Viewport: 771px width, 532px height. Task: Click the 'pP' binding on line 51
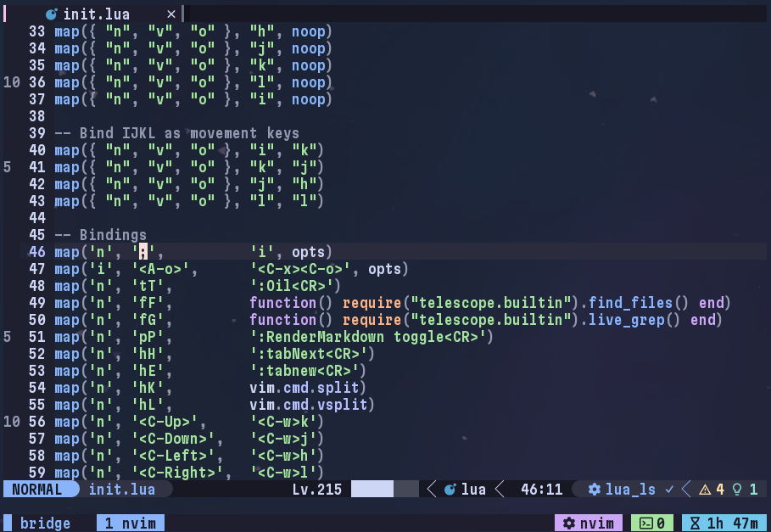tap(148, 337)
